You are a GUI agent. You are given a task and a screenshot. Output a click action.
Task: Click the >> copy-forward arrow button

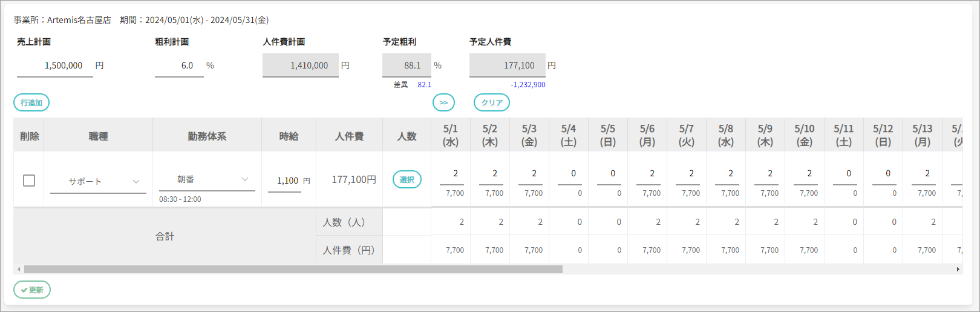443,102
